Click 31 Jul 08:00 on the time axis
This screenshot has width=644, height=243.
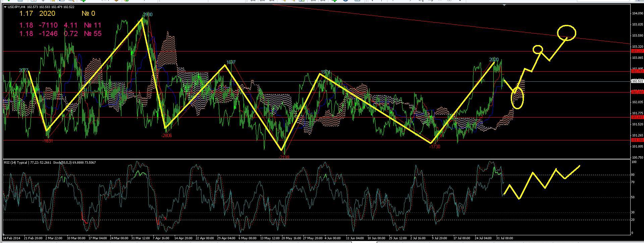click(x=505, y=238)
